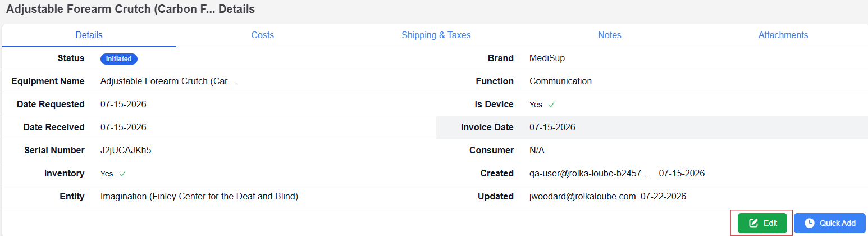This screenshot has width=868, height=236.
Task: Click the Inventory field label
Action: click(x=65, y=174)
